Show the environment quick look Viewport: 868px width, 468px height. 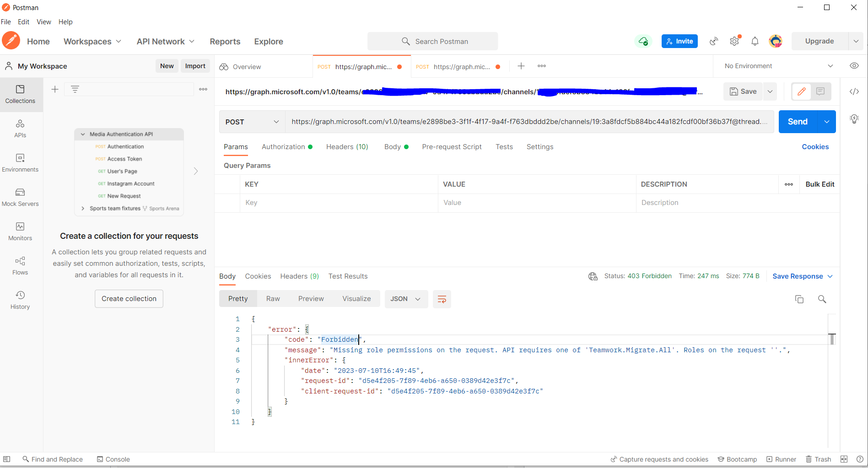854,65
